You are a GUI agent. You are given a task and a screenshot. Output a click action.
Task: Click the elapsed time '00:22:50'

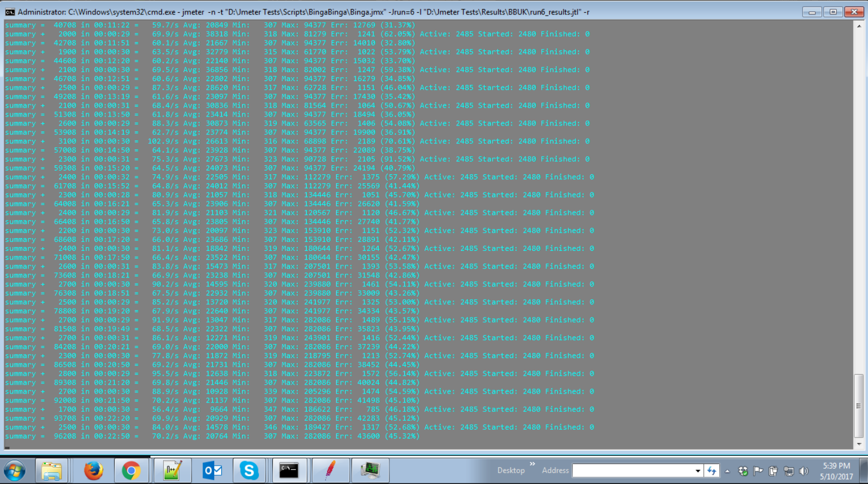[111, 436]
